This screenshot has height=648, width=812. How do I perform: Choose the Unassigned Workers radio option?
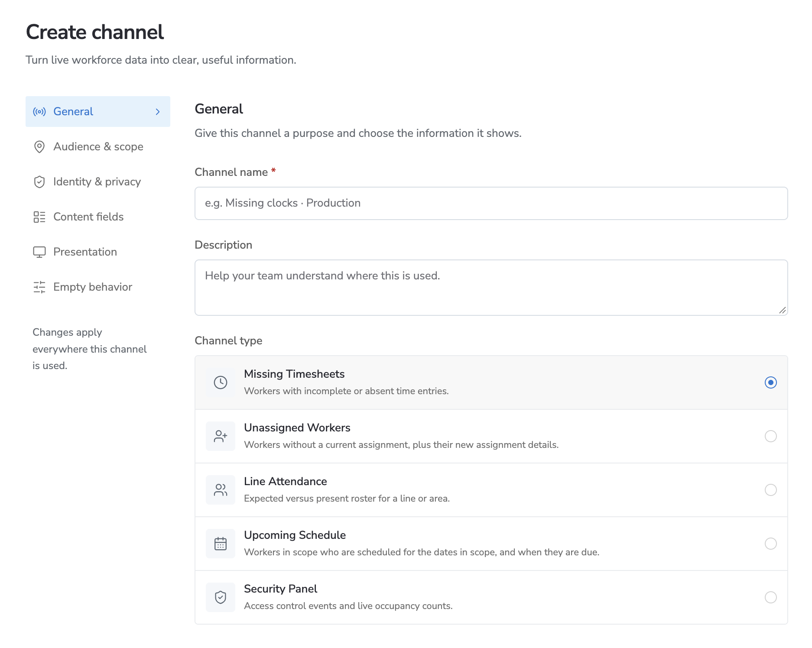pyautogui.click(x=771, y=436)
